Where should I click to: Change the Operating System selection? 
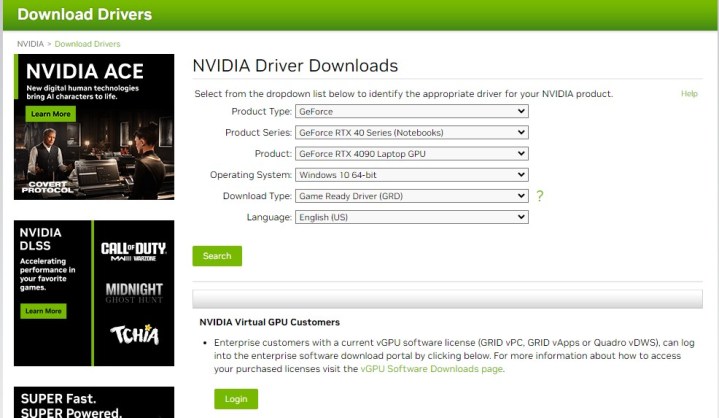click(411, 175)
